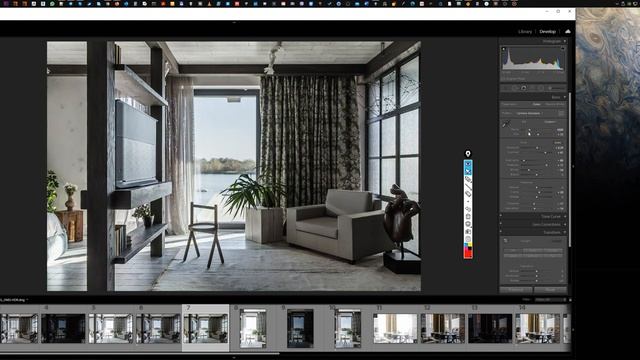Select filmstrip thumbnail number 14
This screenshot has width=640, height=360.
pos(537,328)
